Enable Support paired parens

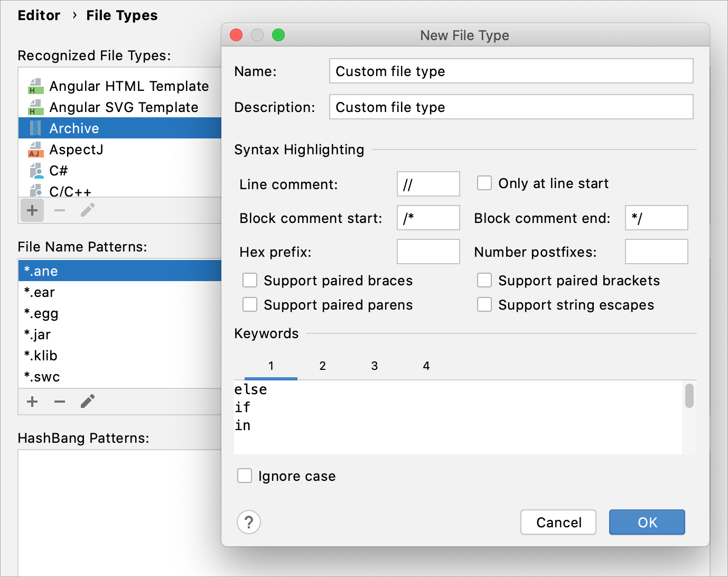coord(250,304)
